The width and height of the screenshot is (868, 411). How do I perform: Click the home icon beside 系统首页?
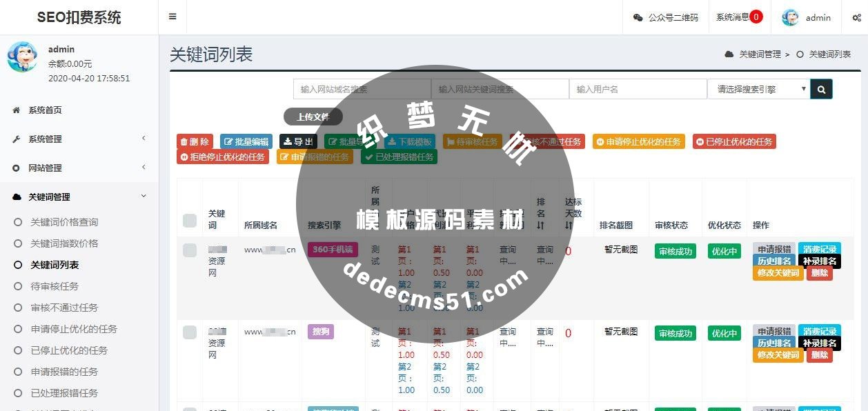pyautogui.click(x=16, y=109)
